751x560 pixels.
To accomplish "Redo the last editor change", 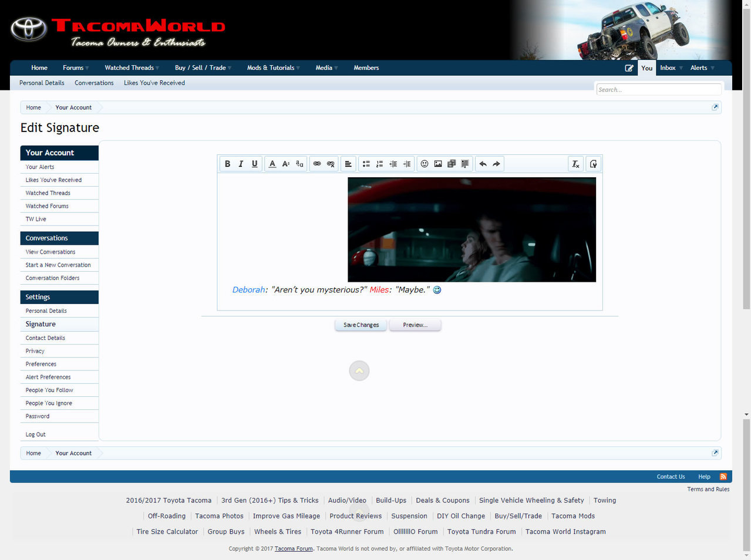I will [x=496, y=164].
